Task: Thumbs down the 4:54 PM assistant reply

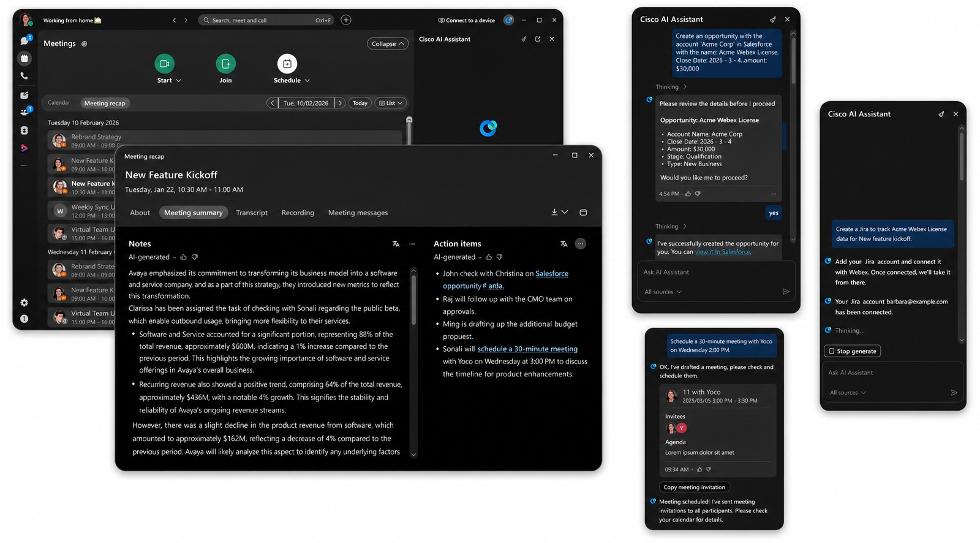Action: 698,194
